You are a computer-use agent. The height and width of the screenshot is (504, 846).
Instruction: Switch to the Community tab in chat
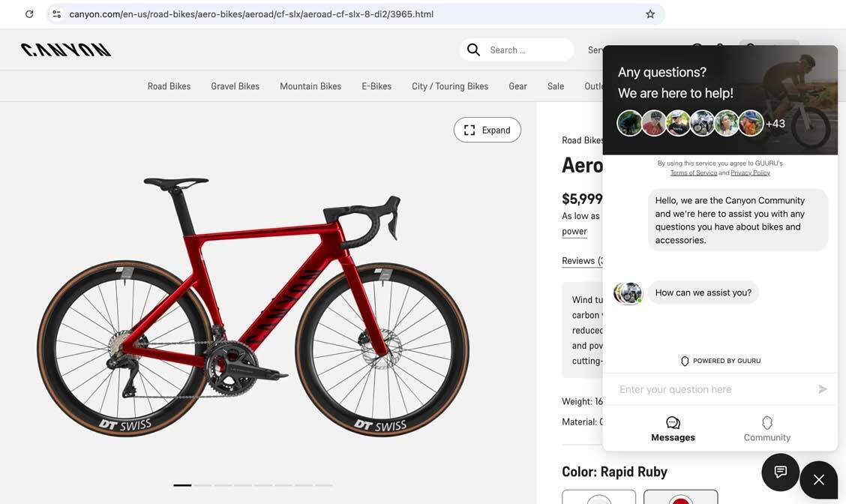click(x=766, y=429)
